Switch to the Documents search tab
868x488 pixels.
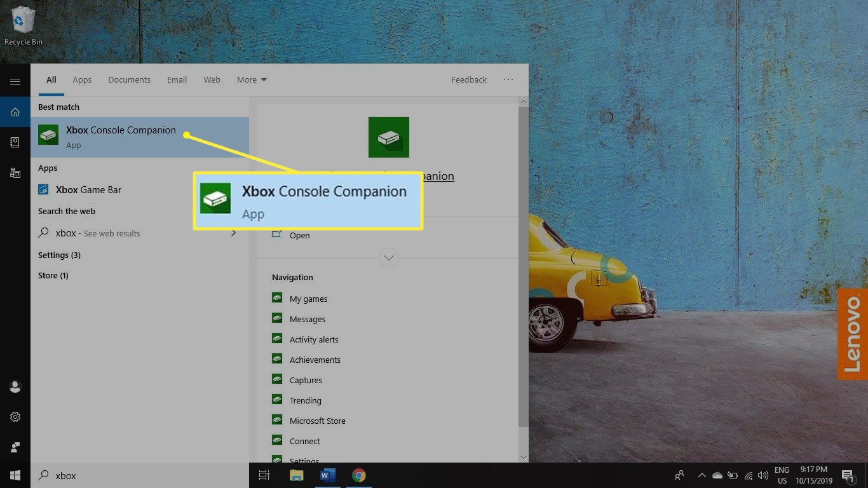click(130, 79)
